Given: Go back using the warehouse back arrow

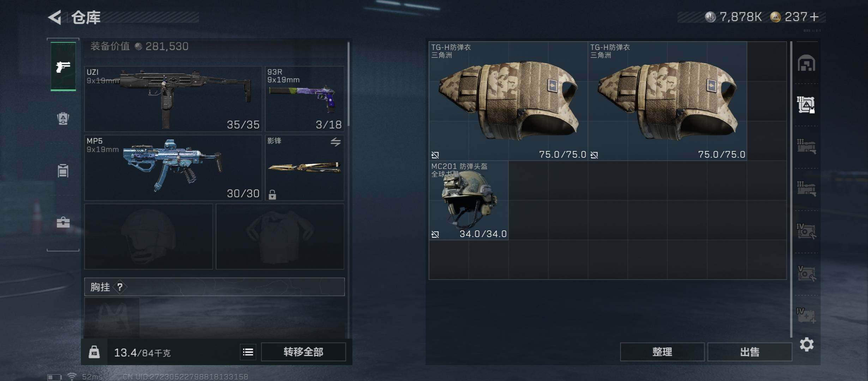Looking at the screenshot, I should point(55,17).
